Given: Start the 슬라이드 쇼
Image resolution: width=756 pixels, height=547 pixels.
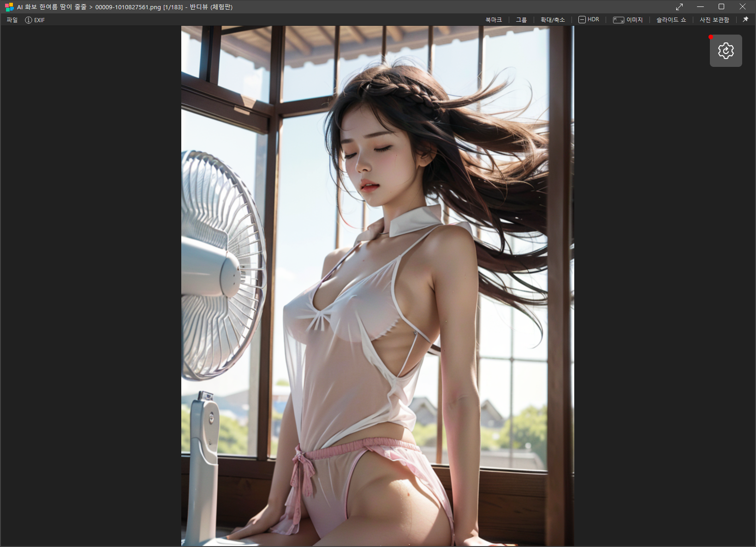Looking at the screenshot, I should (x=671, y=20).
